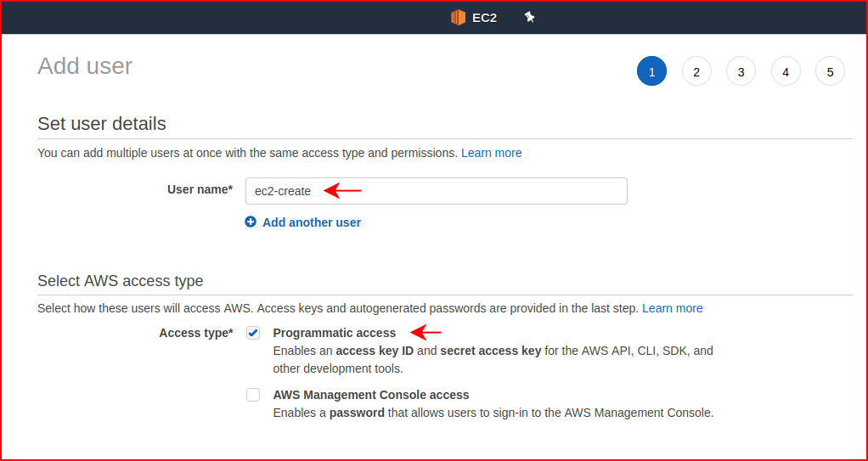The width and height of the screenshot is (868, 461).
Task: Open Learn more under Set user details
Action: (492, 153)
